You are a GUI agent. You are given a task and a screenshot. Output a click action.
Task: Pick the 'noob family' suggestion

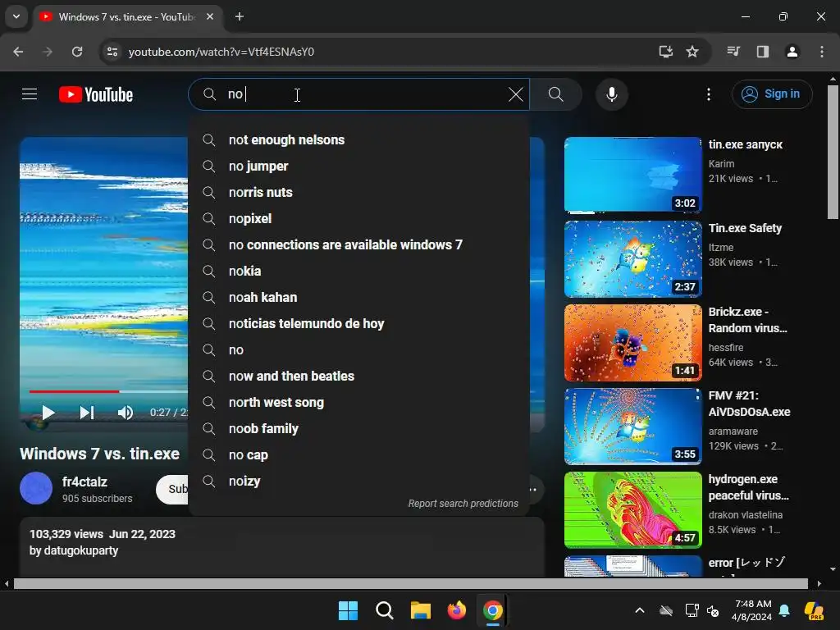coord(358,428)
